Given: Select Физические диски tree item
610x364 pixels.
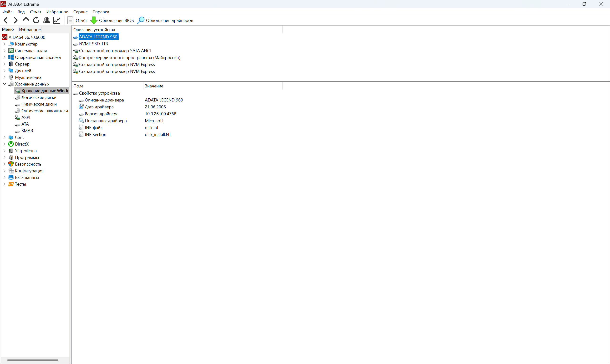Looking at the screenshot, I should pos(39,104).
